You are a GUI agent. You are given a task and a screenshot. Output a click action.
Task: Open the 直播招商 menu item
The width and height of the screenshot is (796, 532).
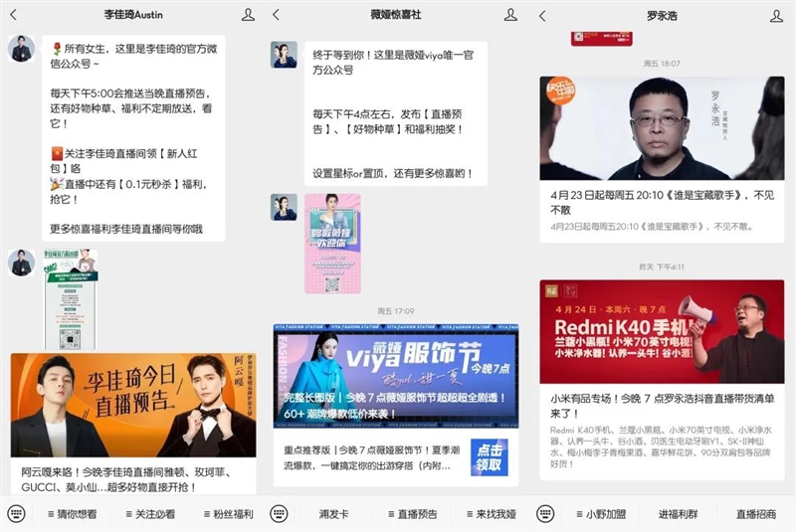(x=756, y=514)
